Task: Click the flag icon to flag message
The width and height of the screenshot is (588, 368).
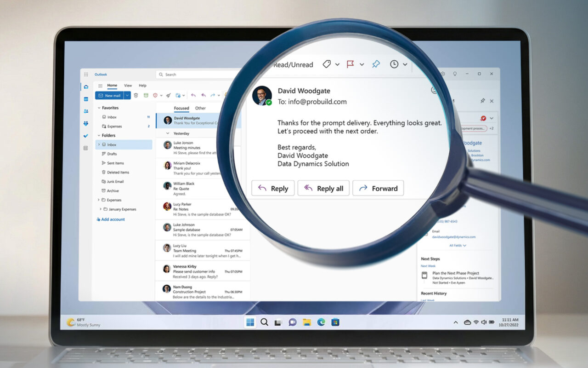Action: coord(351,64)
